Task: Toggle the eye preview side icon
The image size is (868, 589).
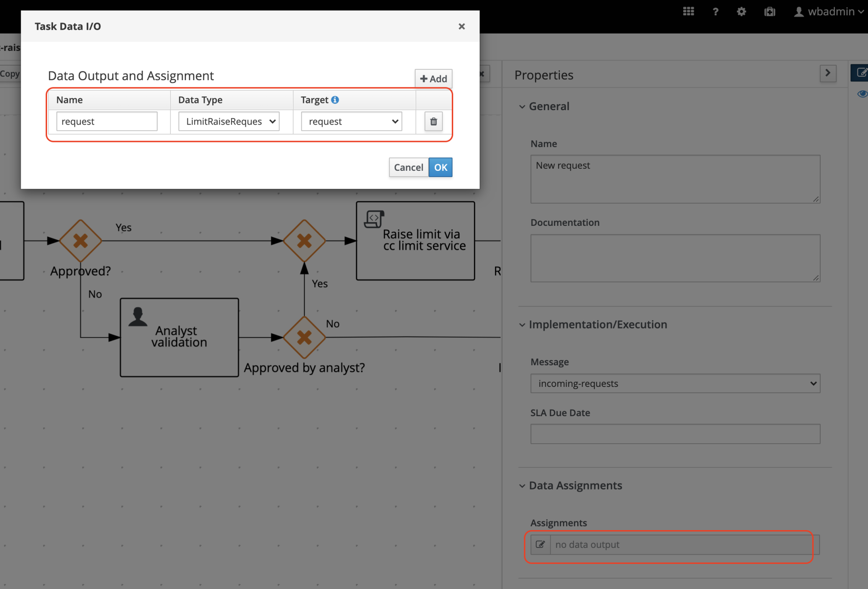Action: tap(862, 94)
